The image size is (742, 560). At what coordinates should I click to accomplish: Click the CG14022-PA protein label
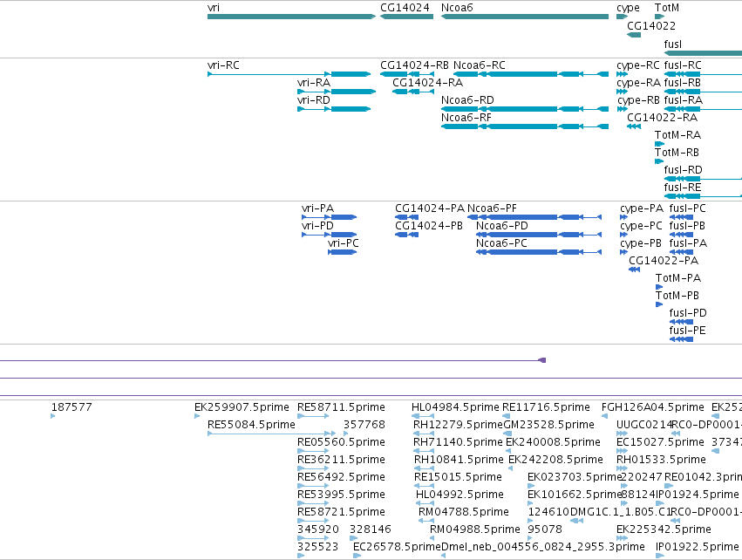[664, 261]
